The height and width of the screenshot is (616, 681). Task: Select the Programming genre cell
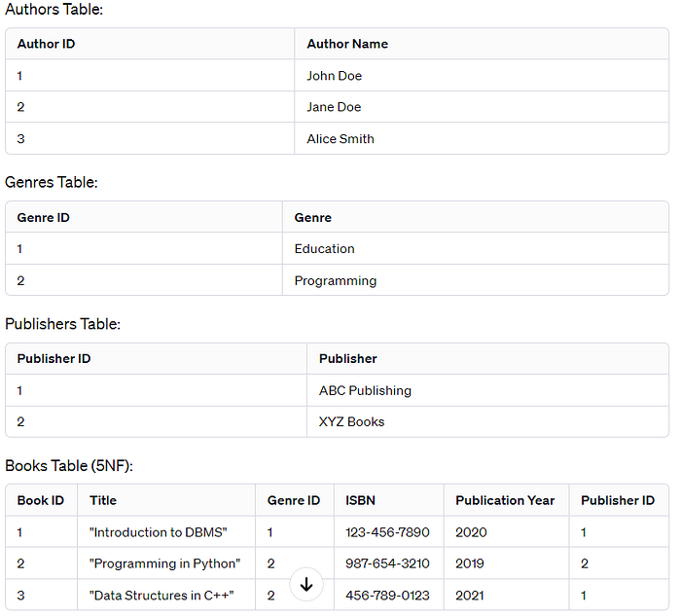[336, 281]
